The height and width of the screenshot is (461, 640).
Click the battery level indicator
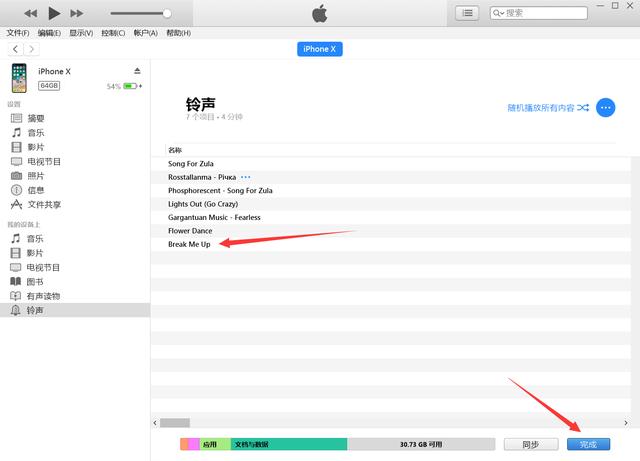pos(130,86)
